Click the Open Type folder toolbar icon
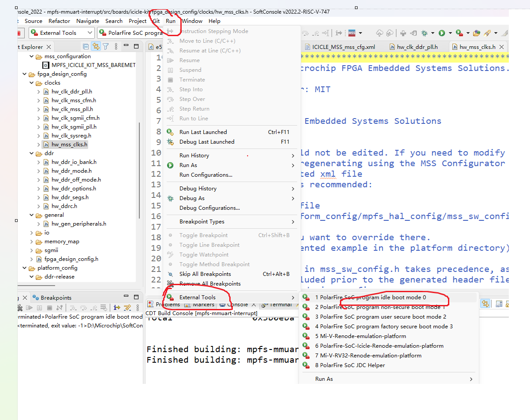This screenshot has height=420, width=530. coord(477,33)
